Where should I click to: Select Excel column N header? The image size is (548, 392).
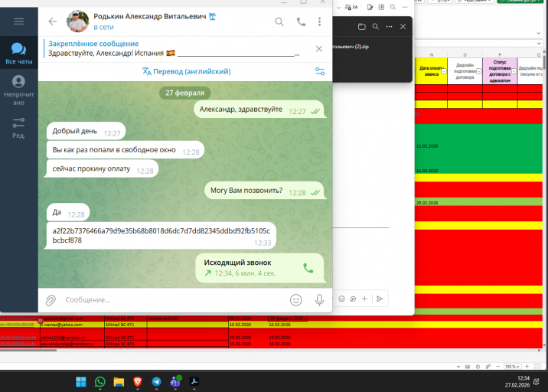pyautogui.click(x=431, y=55)
